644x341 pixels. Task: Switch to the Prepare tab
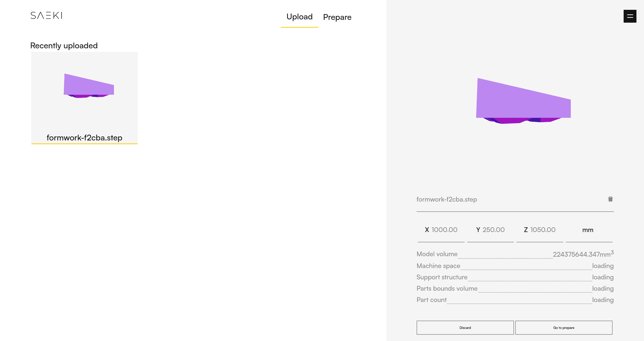337,17
